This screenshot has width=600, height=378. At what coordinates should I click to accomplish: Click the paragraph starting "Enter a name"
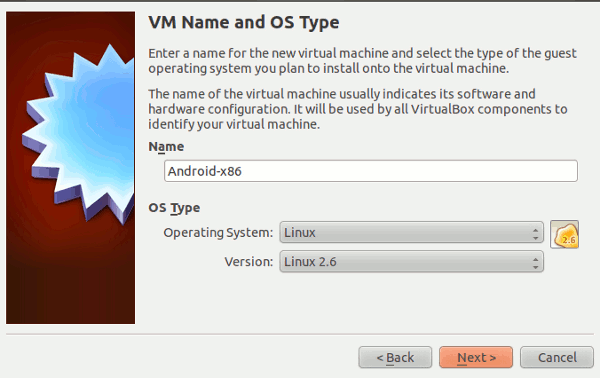coord(362,60)
